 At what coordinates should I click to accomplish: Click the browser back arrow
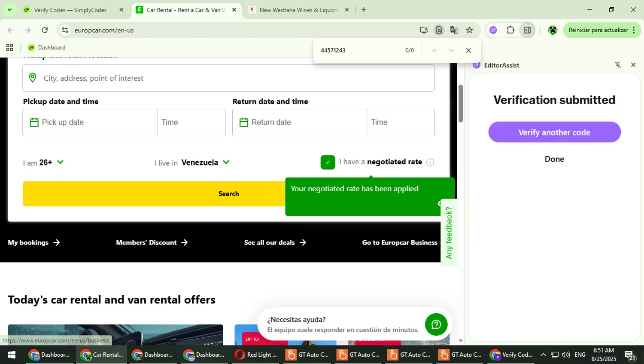11,30
